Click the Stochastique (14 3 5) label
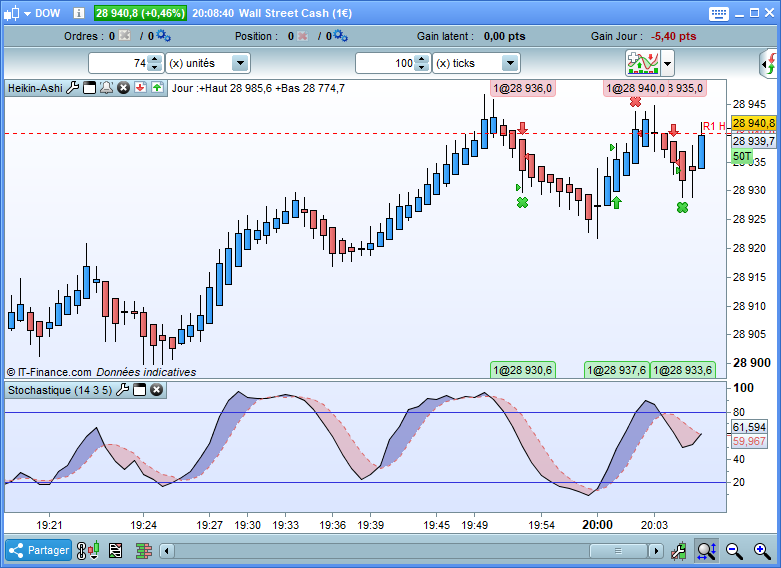The height and width of the screenshot is (568, 781). click(x=60, y=390)
